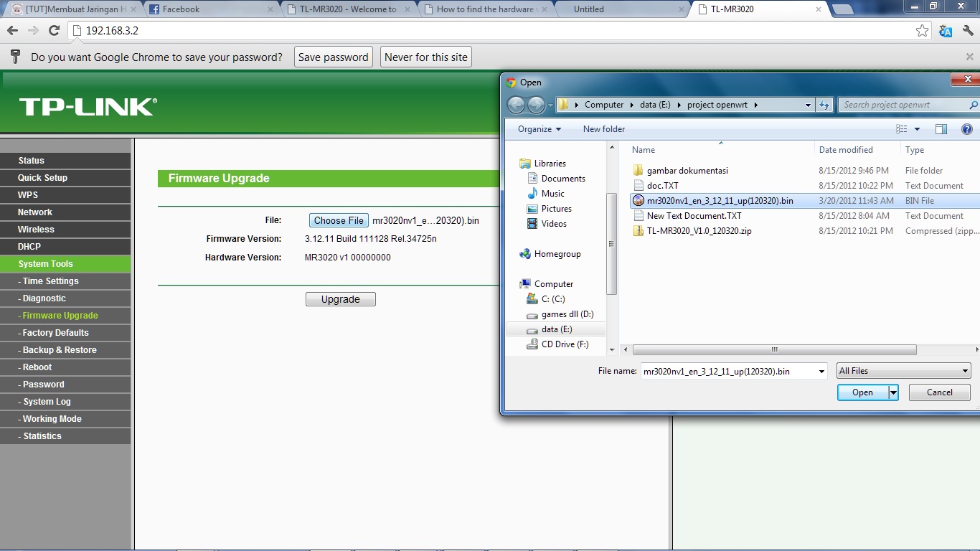Select the gambar dokumentasi folder
Viewport: 980px width, 551px height.
click(687, 171)
